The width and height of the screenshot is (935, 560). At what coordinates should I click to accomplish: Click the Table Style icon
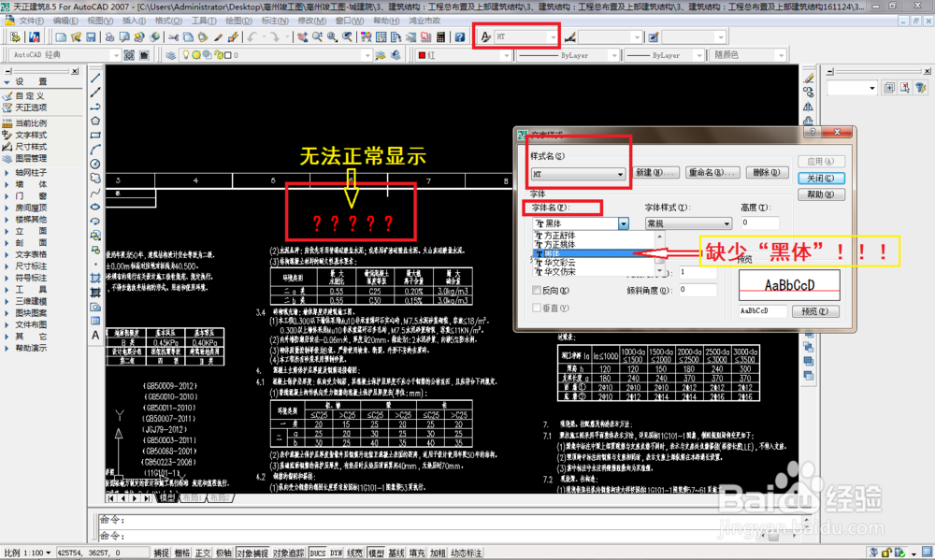(654, 37)
